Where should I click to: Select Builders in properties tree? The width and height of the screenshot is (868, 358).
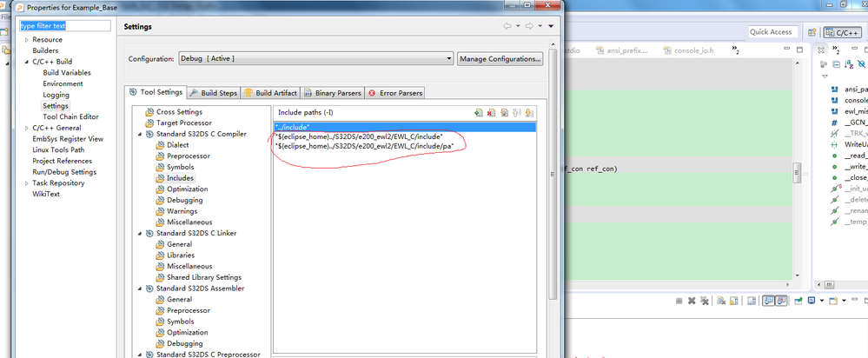pos(45,50)
